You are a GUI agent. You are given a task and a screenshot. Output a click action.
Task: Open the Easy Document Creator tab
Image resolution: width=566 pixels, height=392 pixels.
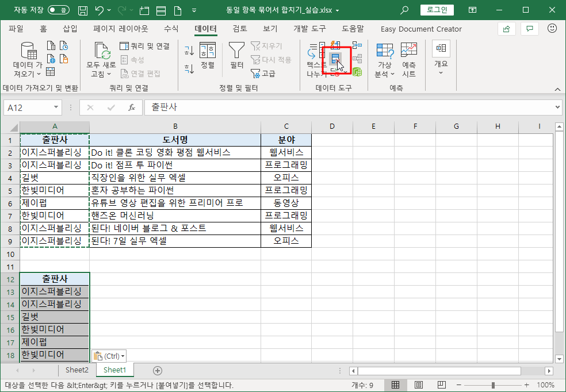click(x=421, y=29)
